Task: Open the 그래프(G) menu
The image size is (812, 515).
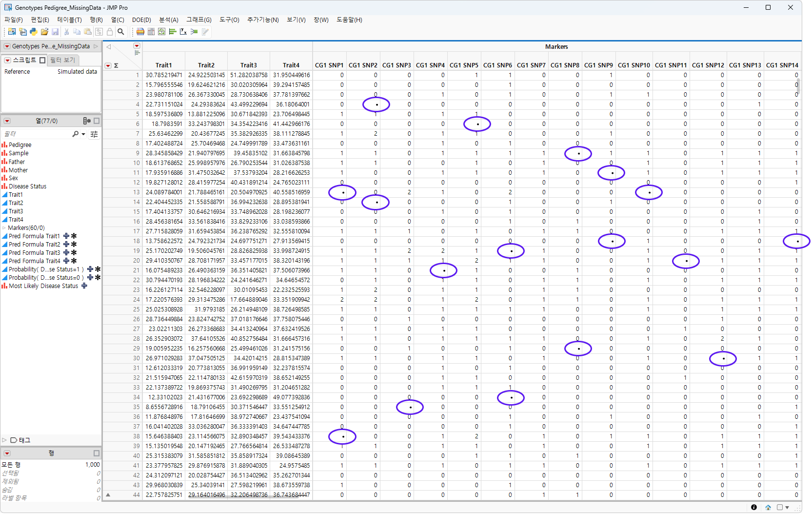Action: click(199, 20)
